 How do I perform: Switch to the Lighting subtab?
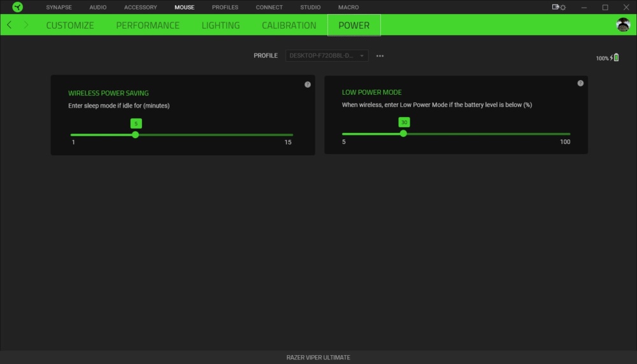click(x=220, y=25)
